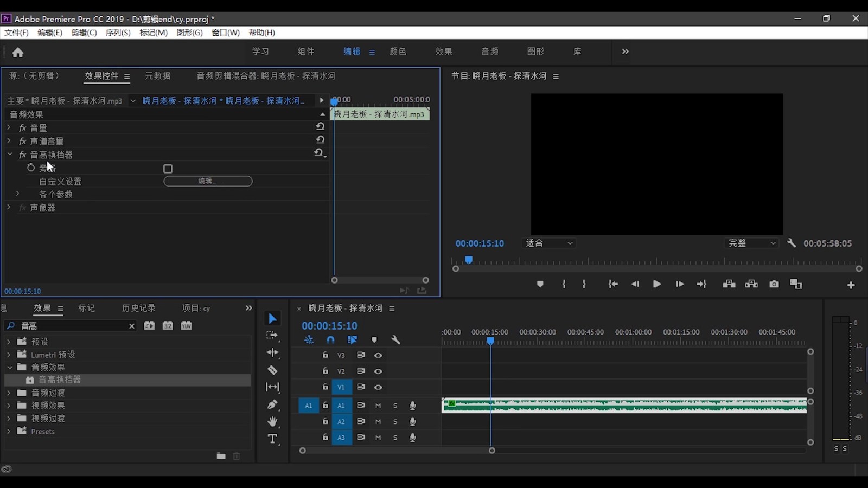Toggle the bypass checkbox under 音高换档器

click(x=168, y=169)
